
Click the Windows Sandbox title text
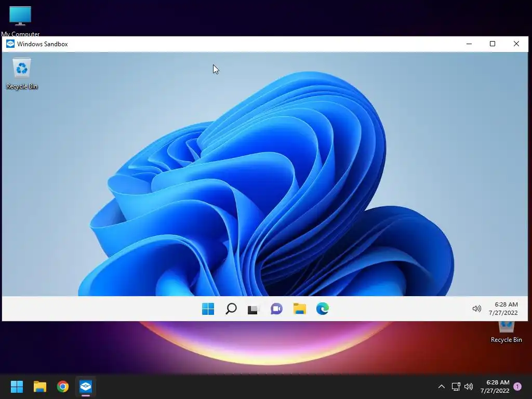tap(43, 44)
